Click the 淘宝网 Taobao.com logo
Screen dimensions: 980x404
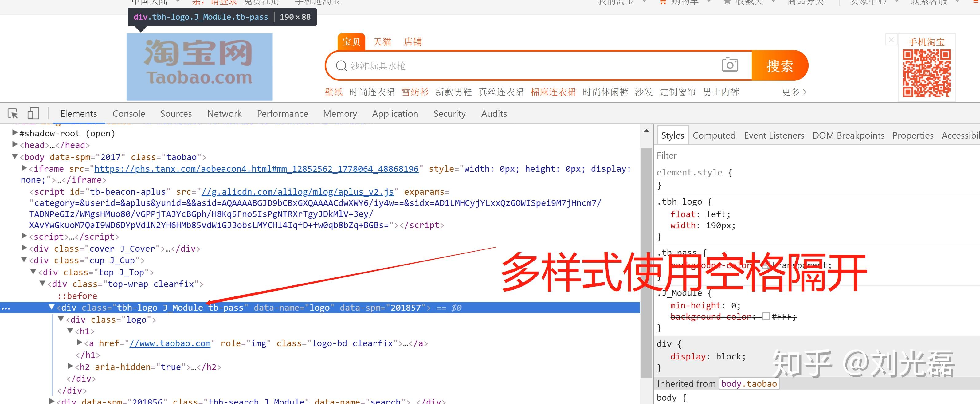coord(199,67)
